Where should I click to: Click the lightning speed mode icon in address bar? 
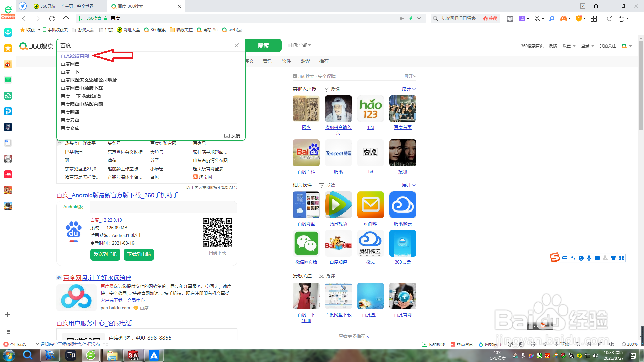point(411,18)
